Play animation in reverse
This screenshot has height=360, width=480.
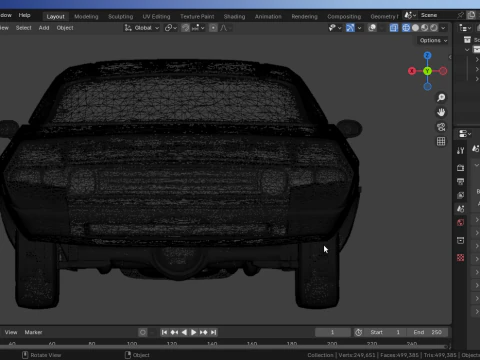184,332
